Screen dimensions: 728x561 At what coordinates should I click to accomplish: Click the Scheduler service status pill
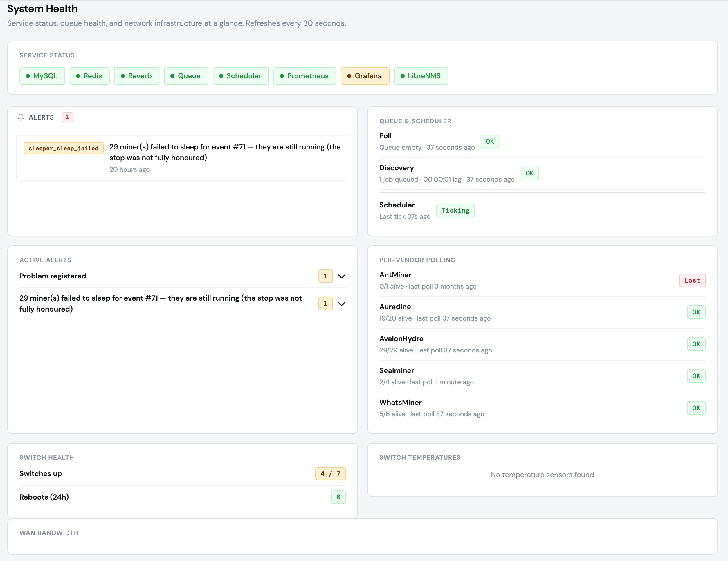[241, 76]
